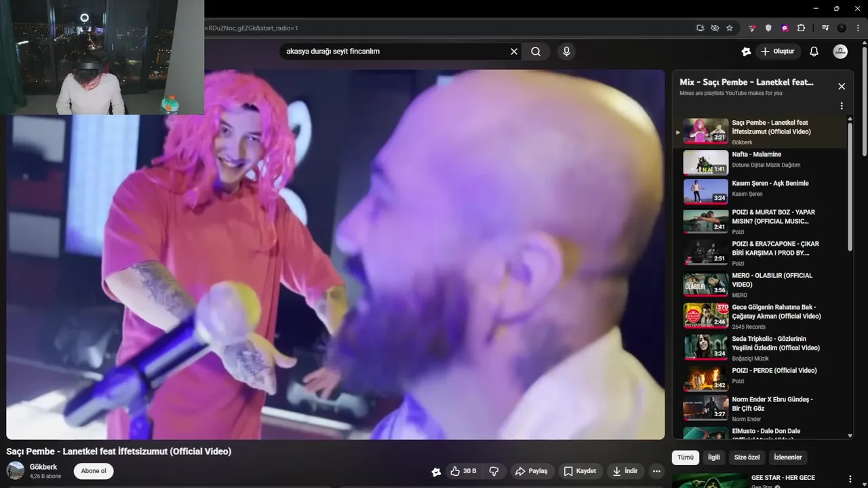
Task: Open the media control music-list icon
Action: [x=825, y=28]
